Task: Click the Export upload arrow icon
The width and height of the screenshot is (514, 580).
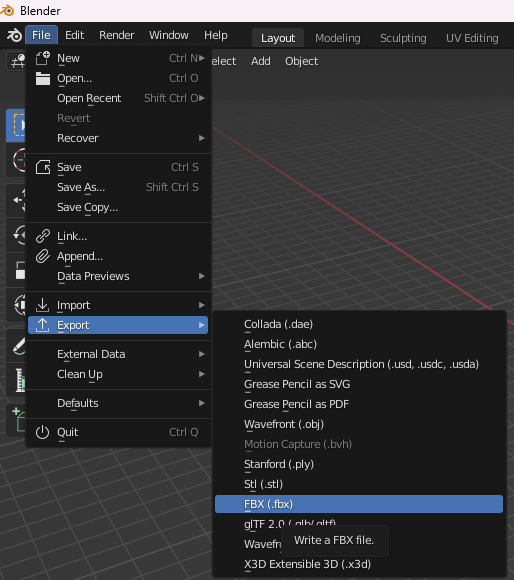Action: pos(43,325)
